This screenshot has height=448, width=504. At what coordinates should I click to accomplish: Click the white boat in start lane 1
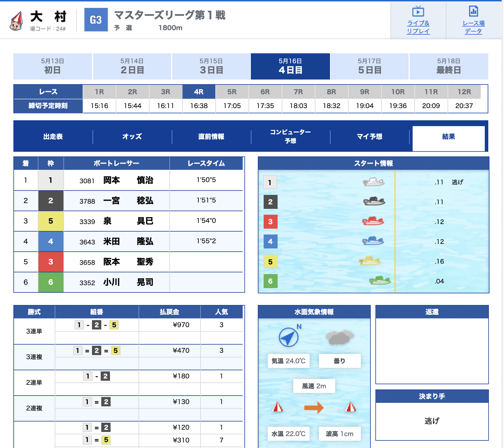tap(374, 182)
